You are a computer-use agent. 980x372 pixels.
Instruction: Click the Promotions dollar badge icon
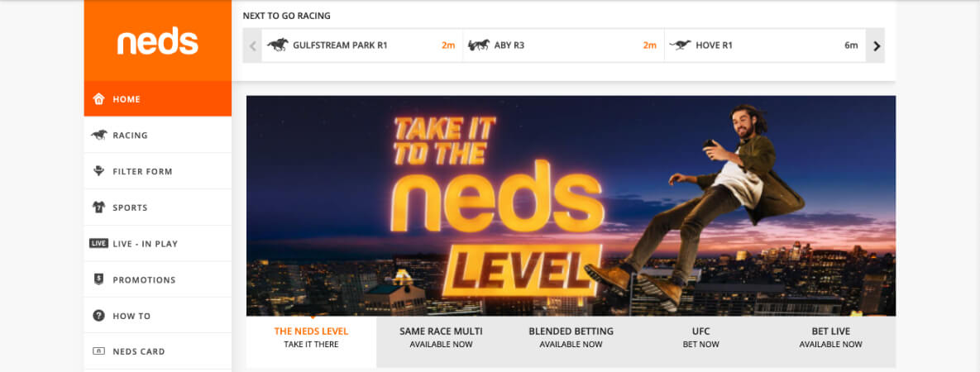click(x=98, y=279)
